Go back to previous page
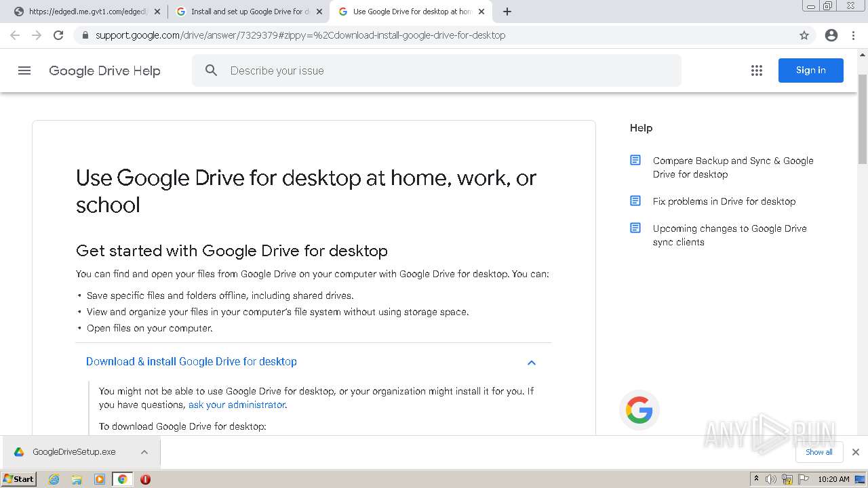 [15, 35]
